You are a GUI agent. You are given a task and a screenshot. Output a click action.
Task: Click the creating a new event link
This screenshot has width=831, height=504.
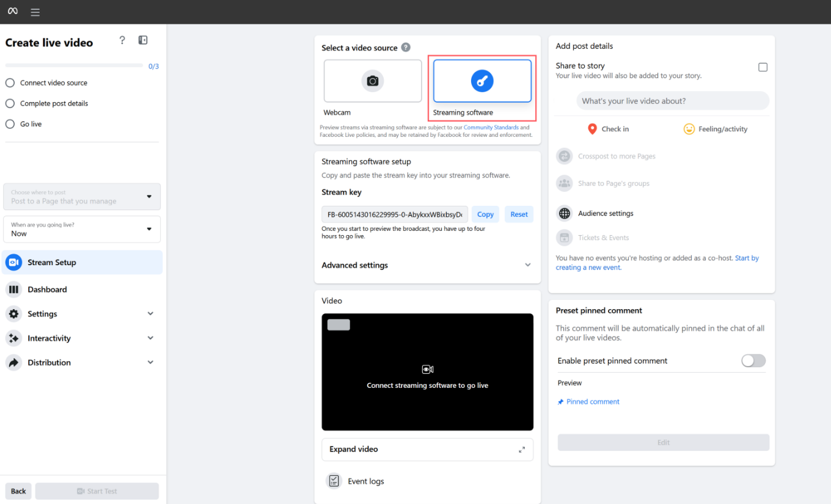(x=588, y=267)
